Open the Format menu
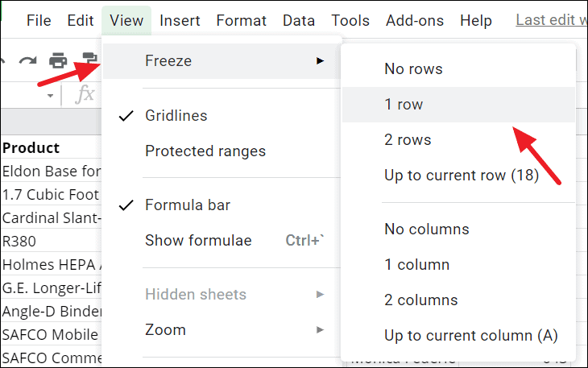Viewport: 588px width, 368px height. click(242, 21)
